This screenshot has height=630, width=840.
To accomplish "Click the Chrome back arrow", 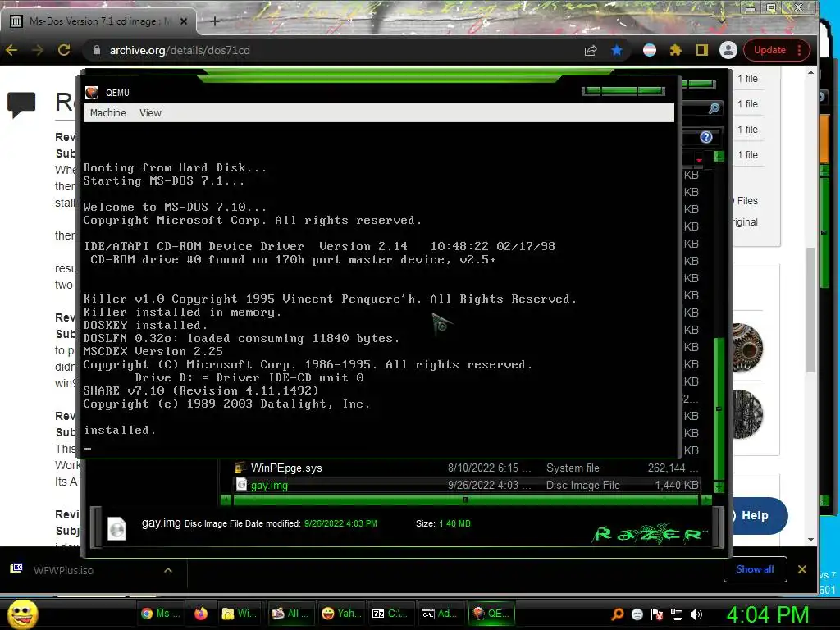I will pos(11,50).
